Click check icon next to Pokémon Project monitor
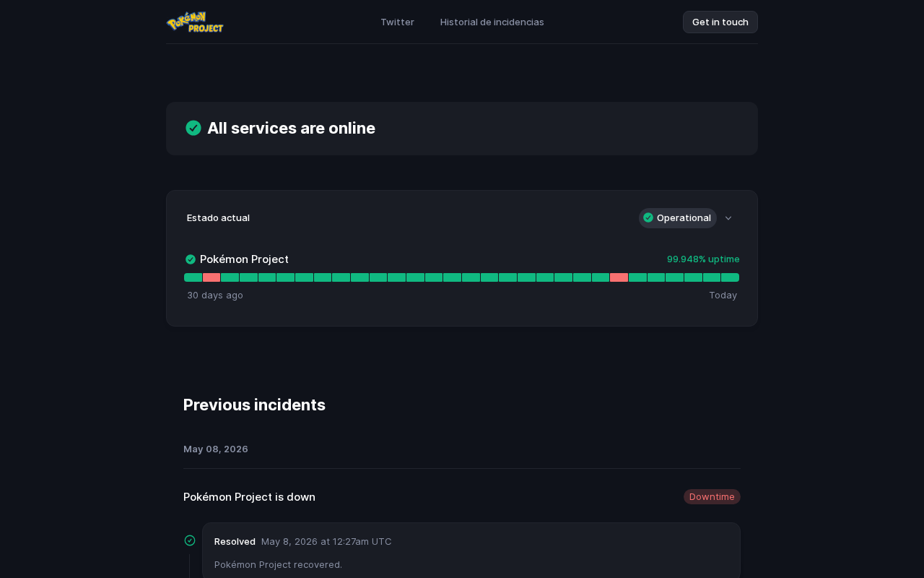 pyautogui.click(x=191, y=259)
